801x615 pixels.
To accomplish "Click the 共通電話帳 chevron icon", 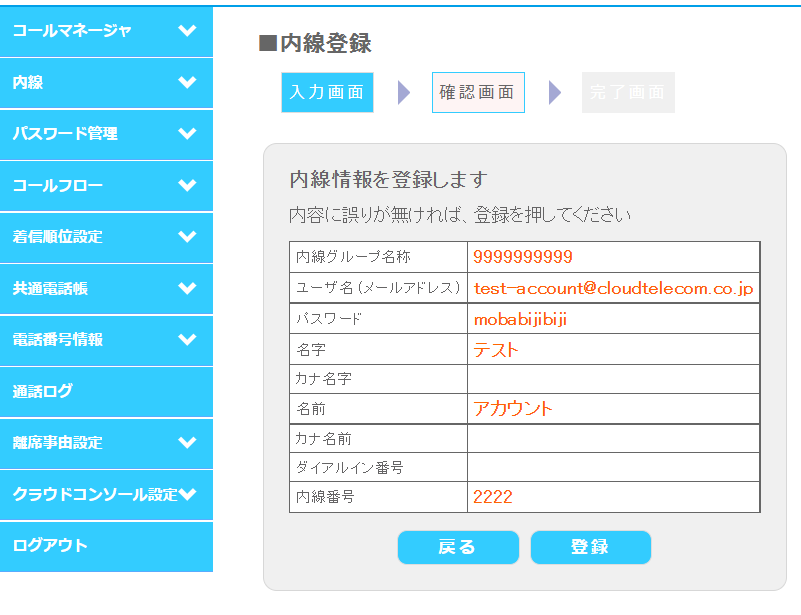I will coord(187,288).
